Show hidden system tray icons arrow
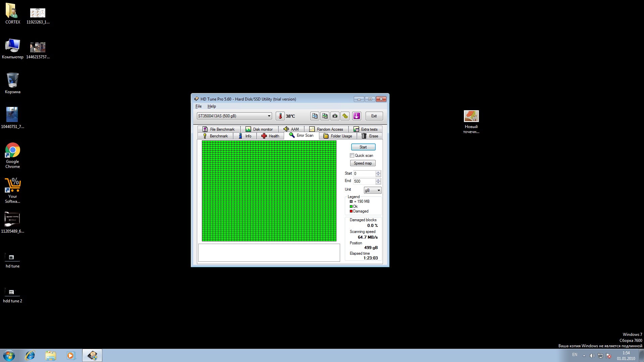This screenshot has width=644, height=362. tap(584, 356)
